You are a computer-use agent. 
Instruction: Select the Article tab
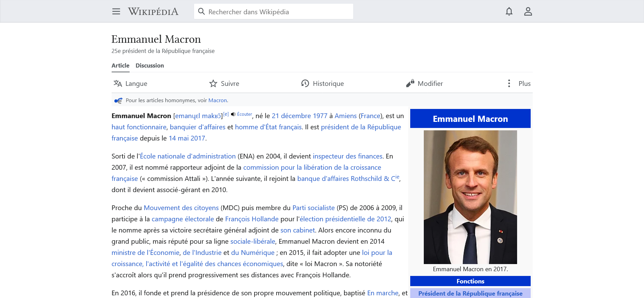(x=120, y=66)
